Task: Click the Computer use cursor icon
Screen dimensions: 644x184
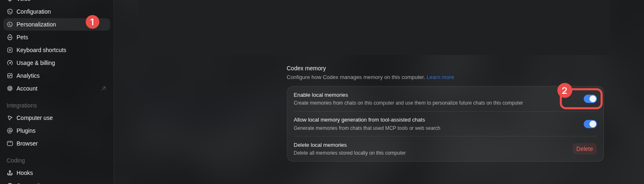Action: point(10,118)
